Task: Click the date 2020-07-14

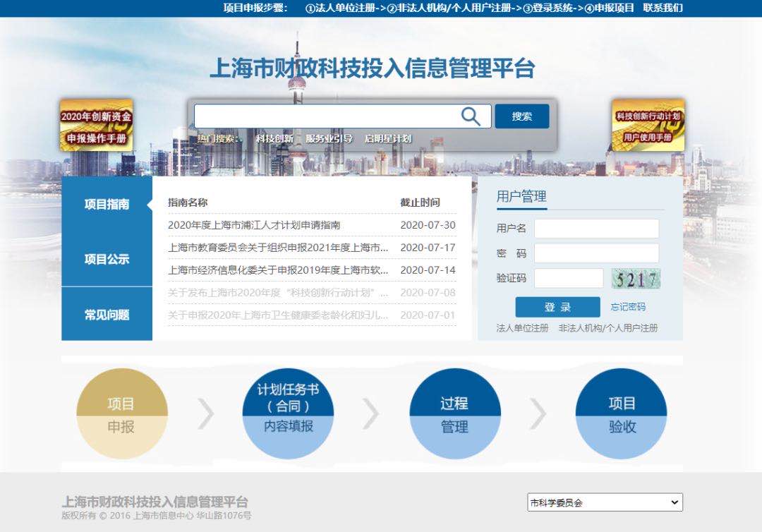Action: pos(428,270)
